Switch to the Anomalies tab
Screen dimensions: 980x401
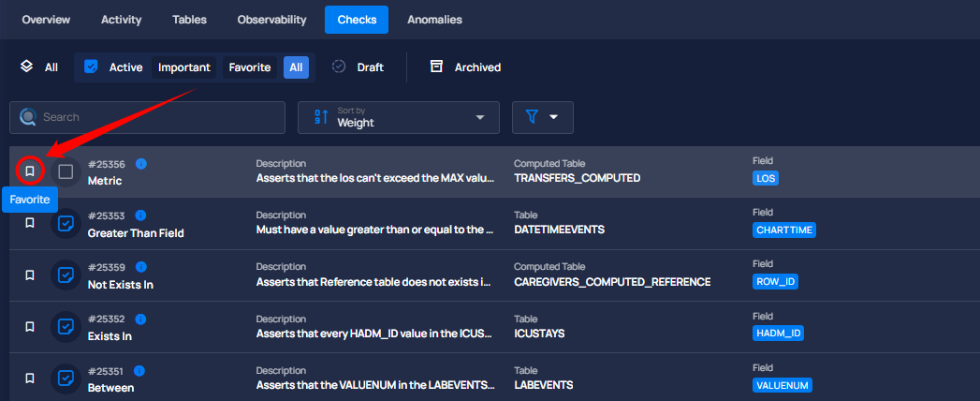point(435,20)
